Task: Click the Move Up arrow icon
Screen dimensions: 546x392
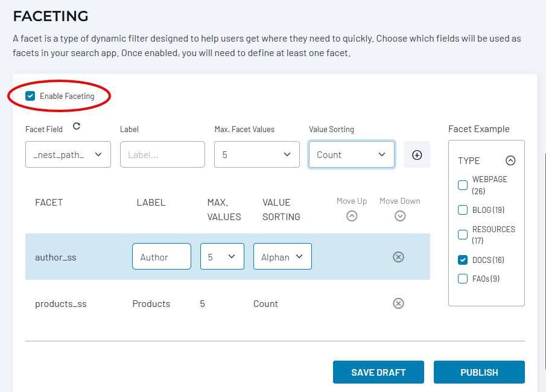Action: [x=352, y=216]
